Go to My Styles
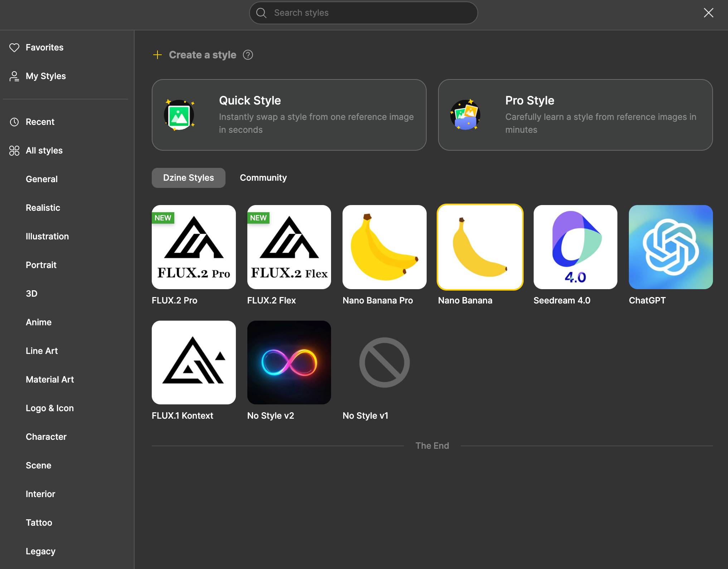Screen dimensions: 728x569 tap(45, 76)
